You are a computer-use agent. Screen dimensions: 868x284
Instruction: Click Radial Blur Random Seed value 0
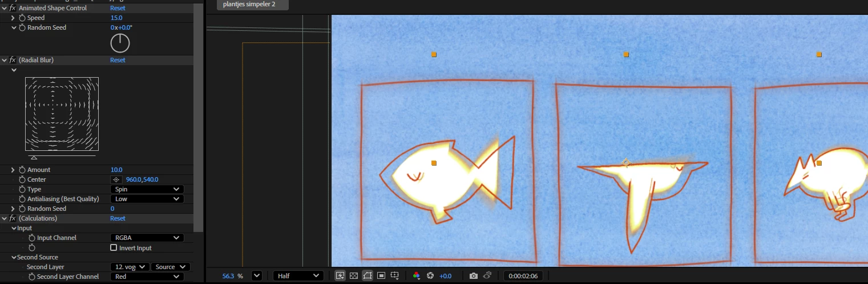coord(112,209)
